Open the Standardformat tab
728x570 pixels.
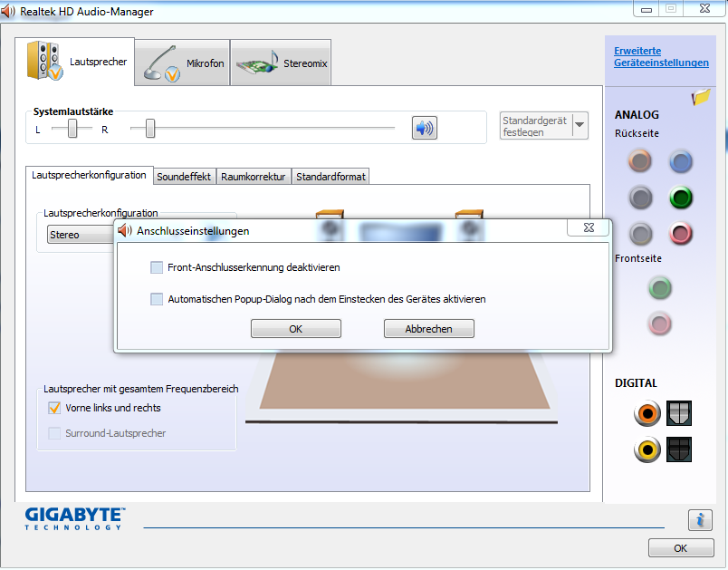point(330,177)
